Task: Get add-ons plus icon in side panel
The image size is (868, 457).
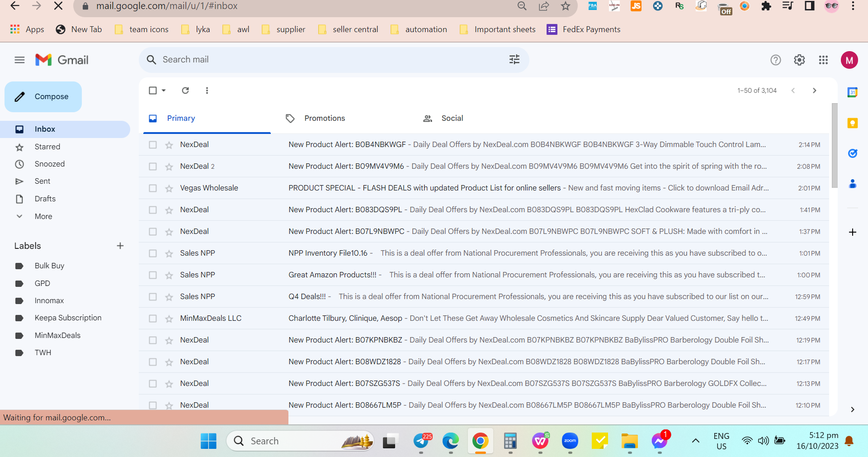Action: tap(853, 232)
